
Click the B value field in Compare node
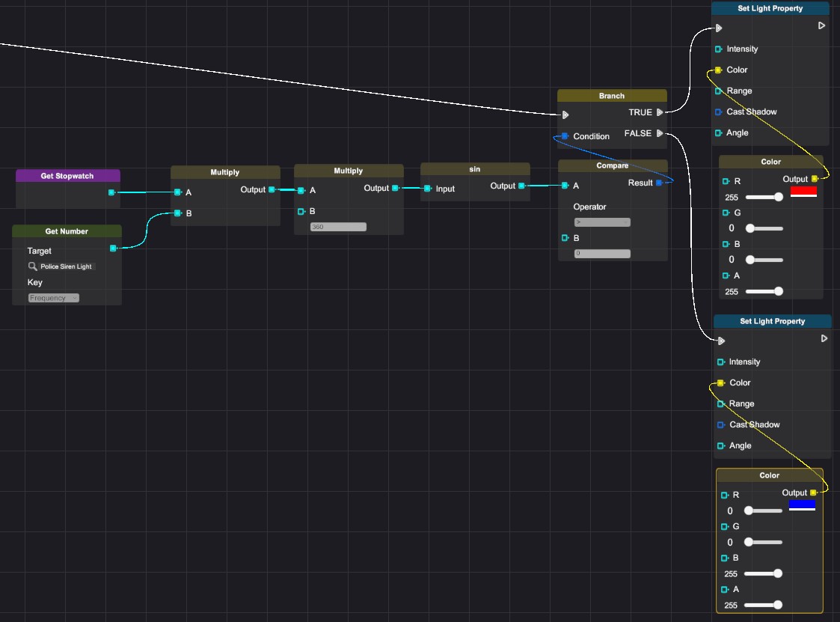[602, 254]
